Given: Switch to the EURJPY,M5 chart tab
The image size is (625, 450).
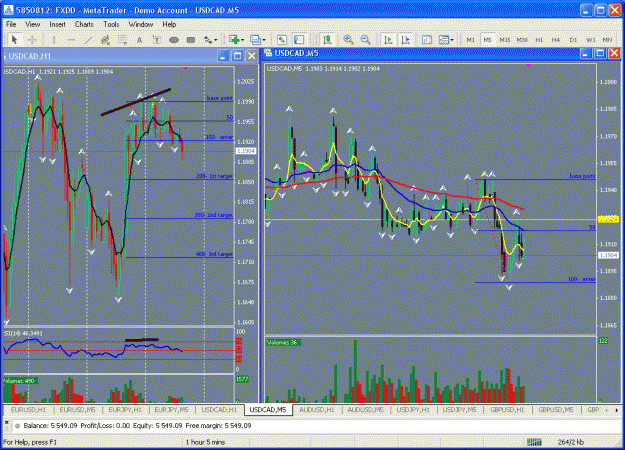Looking at the screenshot, I should click(171, 409).
